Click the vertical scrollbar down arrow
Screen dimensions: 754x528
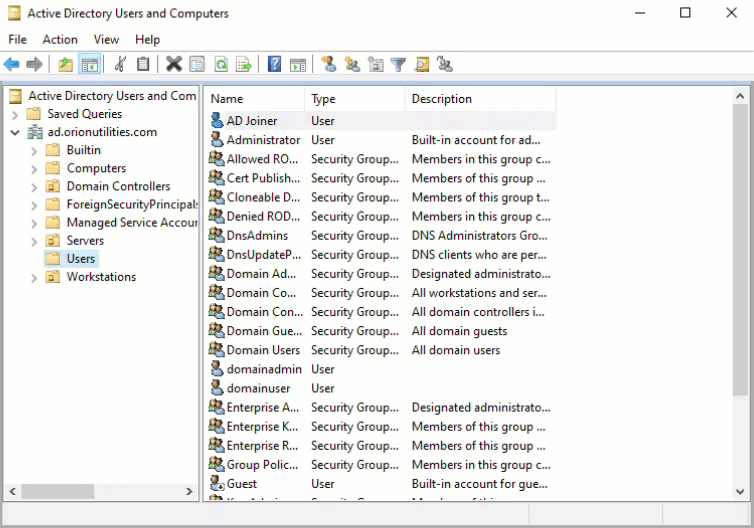pyautogui.click(x=741, y=491)
